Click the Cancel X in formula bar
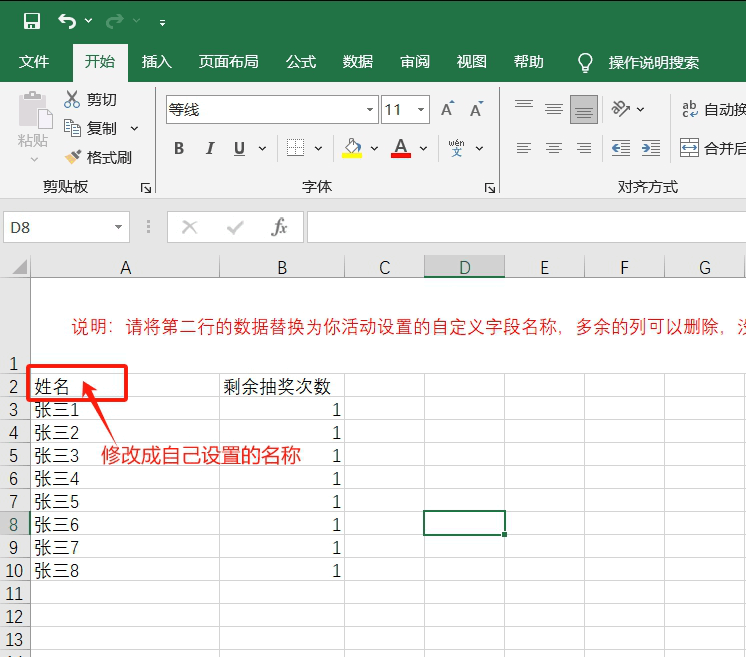The width and height of the screenshot is (746, 657). tap(189, 227)
